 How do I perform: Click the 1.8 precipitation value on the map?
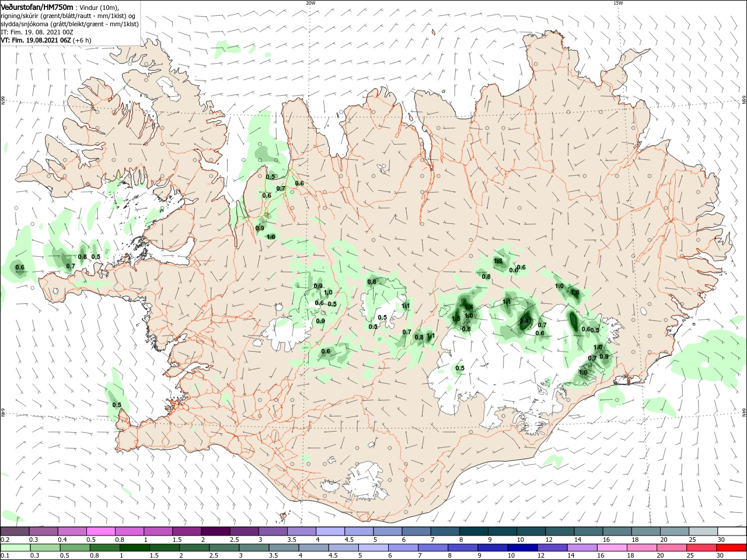(x=575, y=292)
